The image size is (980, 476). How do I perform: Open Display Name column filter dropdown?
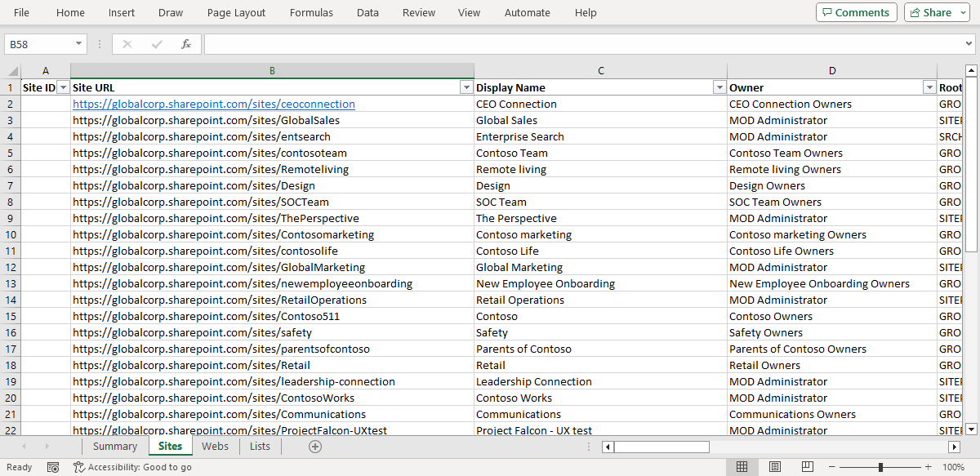tap(719, 87)
